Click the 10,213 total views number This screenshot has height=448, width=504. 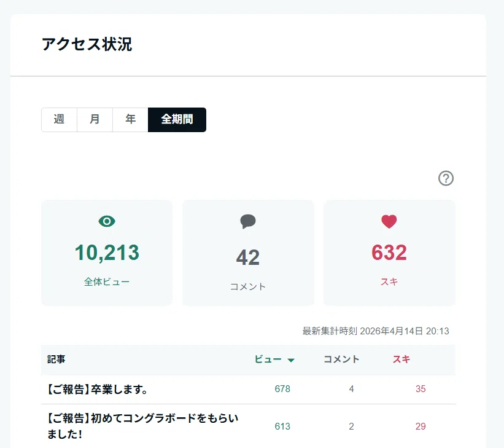pos(107,253)
